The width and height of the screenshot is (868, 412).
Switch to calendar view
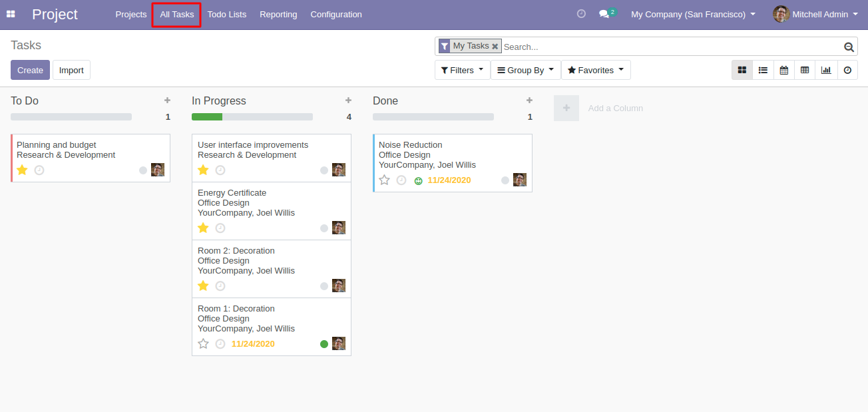click(783, 69)
